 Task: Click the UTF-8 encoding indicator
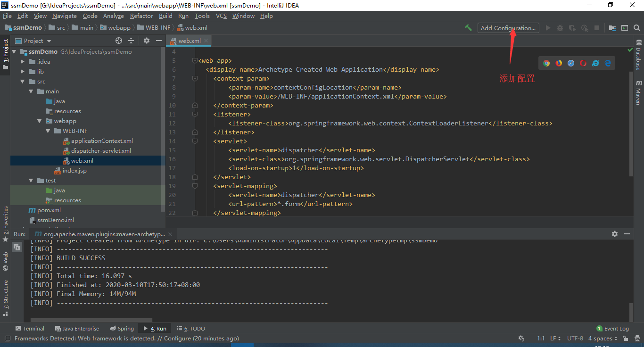click(575, 339)
